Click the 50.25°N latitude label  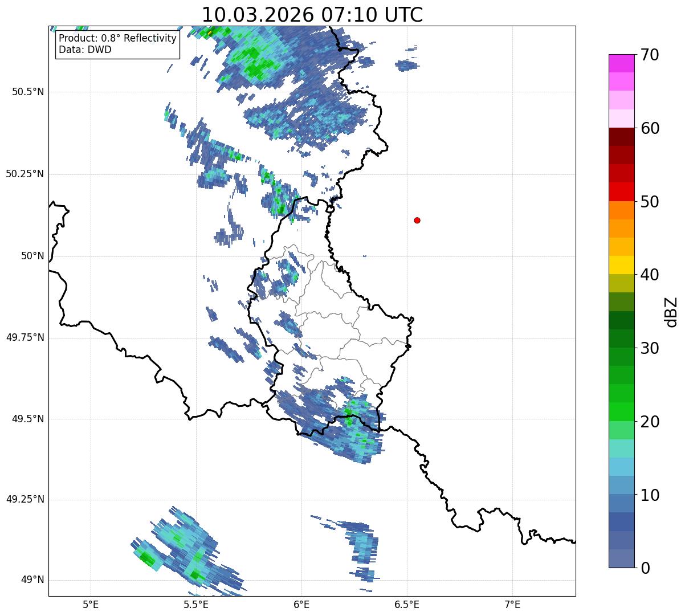tap(25, 174)
